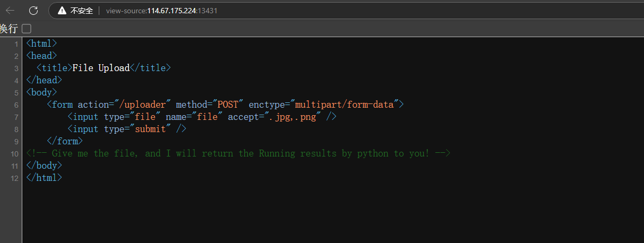The height and width of the screenshot is (243, 644).
Task: Click the opening <body> tag
Action: (x=41, y=92)
